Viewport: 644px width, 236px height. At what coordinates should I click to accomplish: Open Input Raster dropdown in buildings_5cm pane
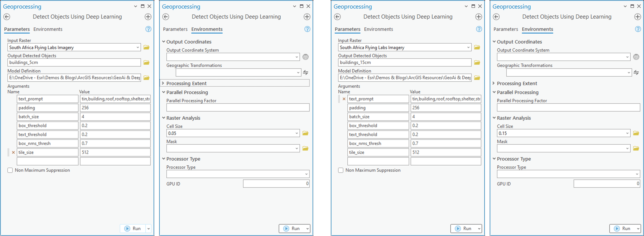coord(137,47)
